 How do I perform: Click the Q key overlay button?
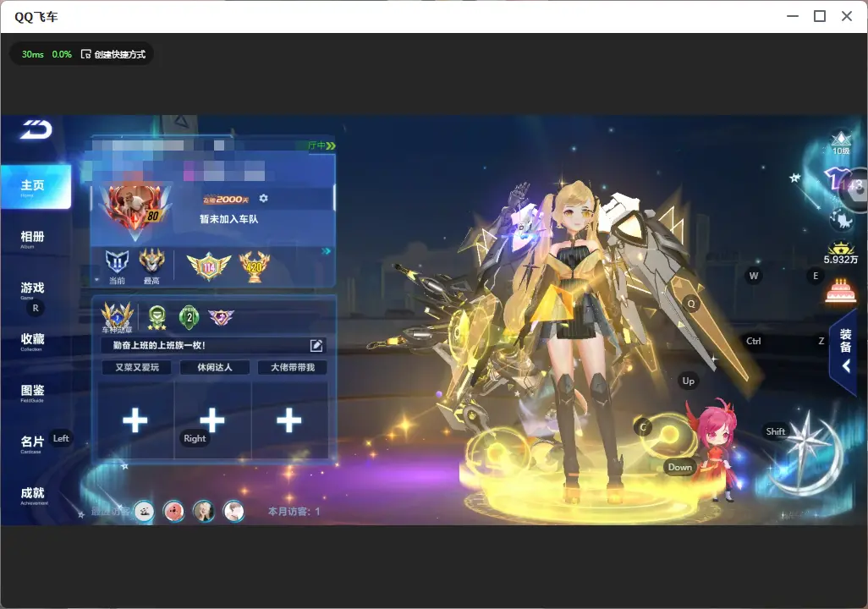691,304
